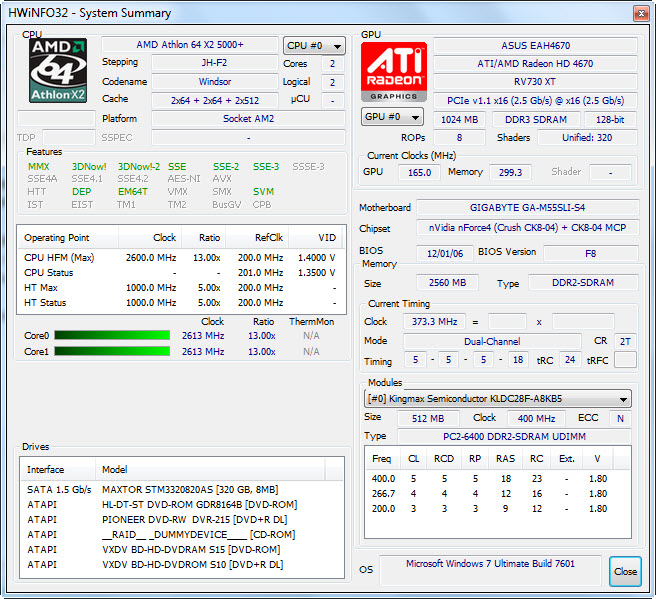This screenshot has height=599, width=656.
Task: Click the AMD Athlon X2 logo
Action: click(x=58, y=70)
